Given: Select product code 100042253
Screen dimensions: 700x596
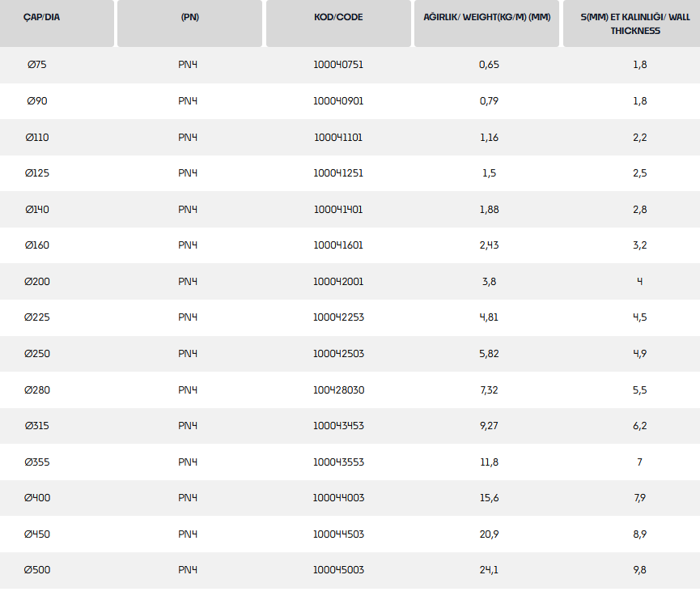Looking at the screenshot, I should coord(338,317).
